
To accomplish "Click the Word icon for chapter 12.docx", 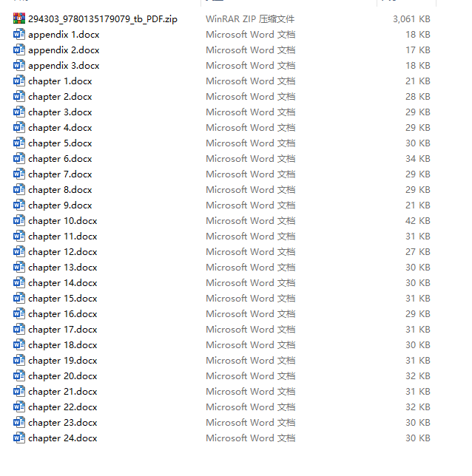I will 19,251.
